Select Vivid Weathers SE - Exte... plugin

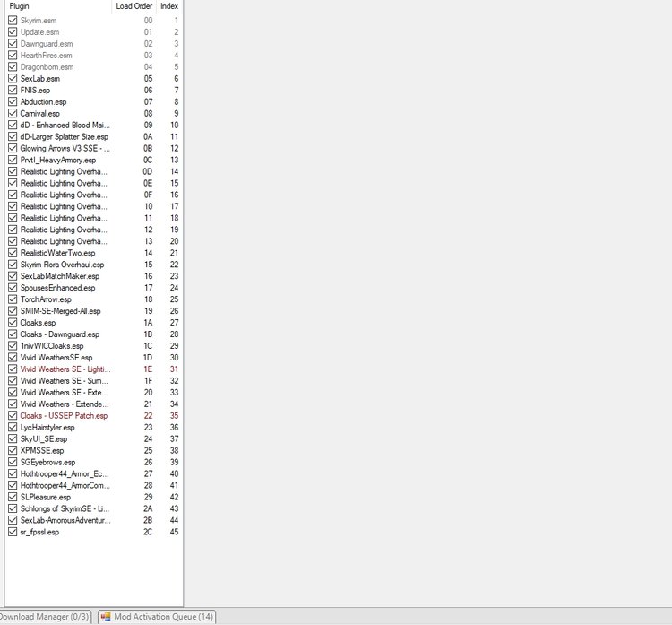pos(64,393)
